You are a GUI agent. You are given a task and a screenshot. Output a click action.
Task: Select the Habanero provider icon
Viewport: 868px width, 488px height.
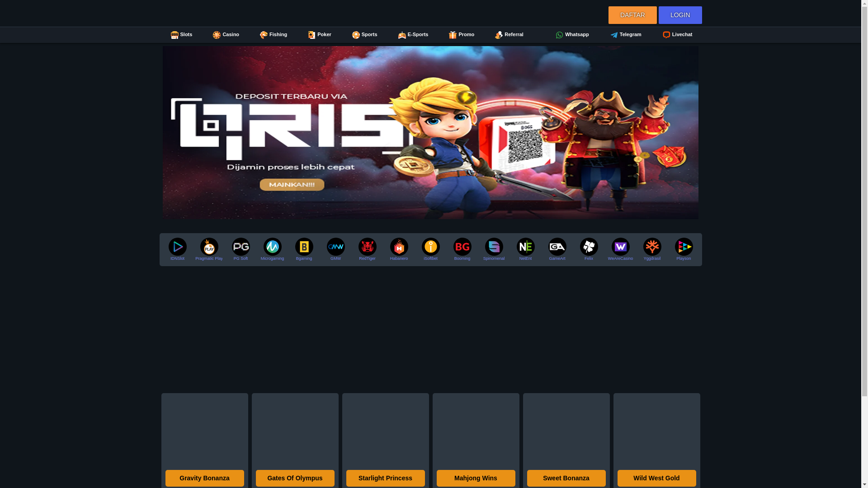[x=399, y=247]
